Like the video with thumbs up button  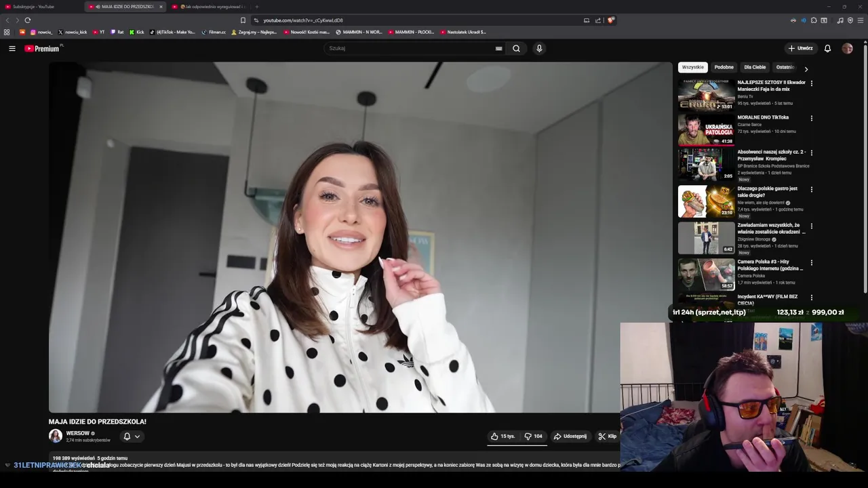coord(503,436)
